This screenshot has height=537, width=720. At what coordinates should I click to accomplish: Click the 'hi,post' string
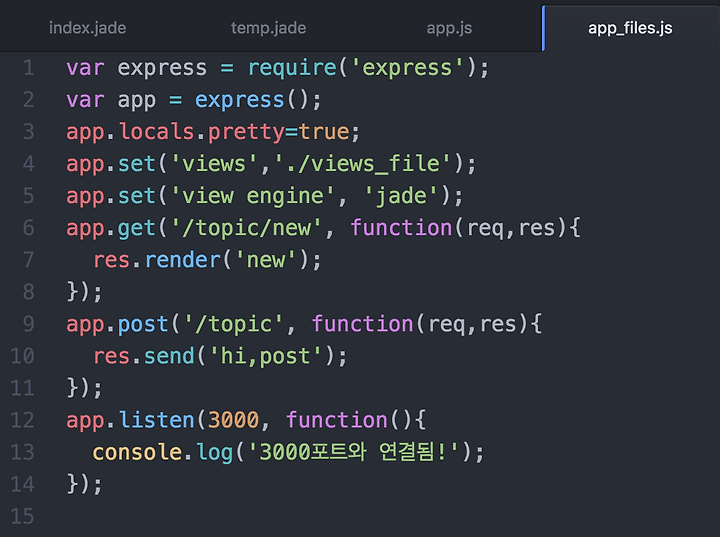coord(265,356)
